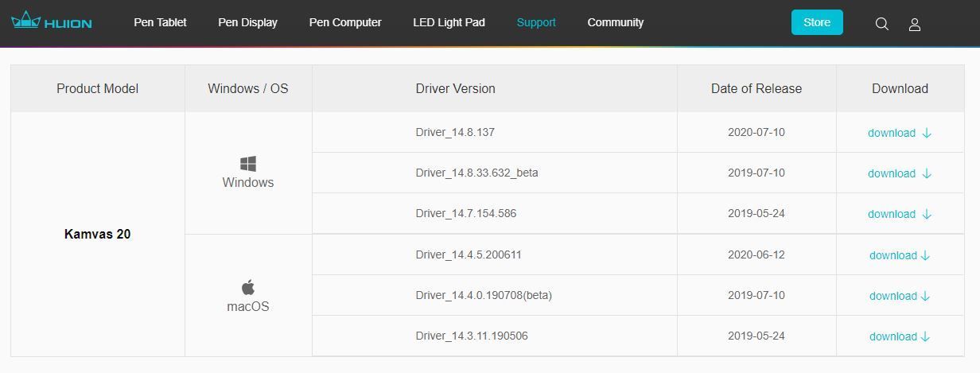The width and height of the screenshot is (980, 373).
Task: Click release date of Driver_14.3.11.190506
Action: coord(756,336)
